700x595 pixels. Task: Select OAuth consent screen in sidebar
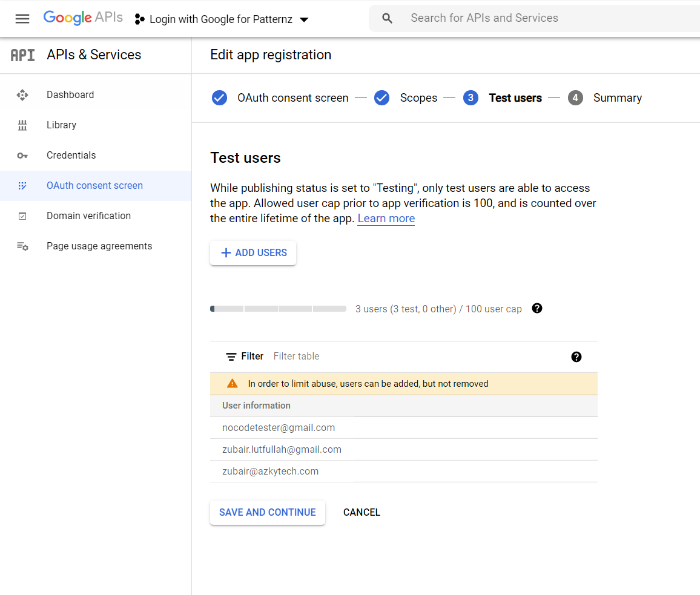tap(94, 186)
